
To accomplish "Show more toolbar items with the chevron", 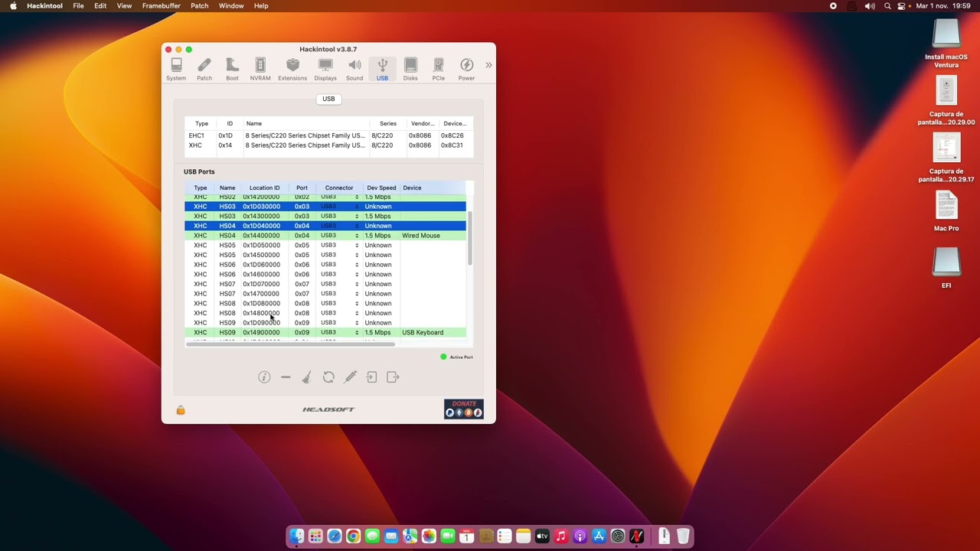I will [x=488, y=65].
